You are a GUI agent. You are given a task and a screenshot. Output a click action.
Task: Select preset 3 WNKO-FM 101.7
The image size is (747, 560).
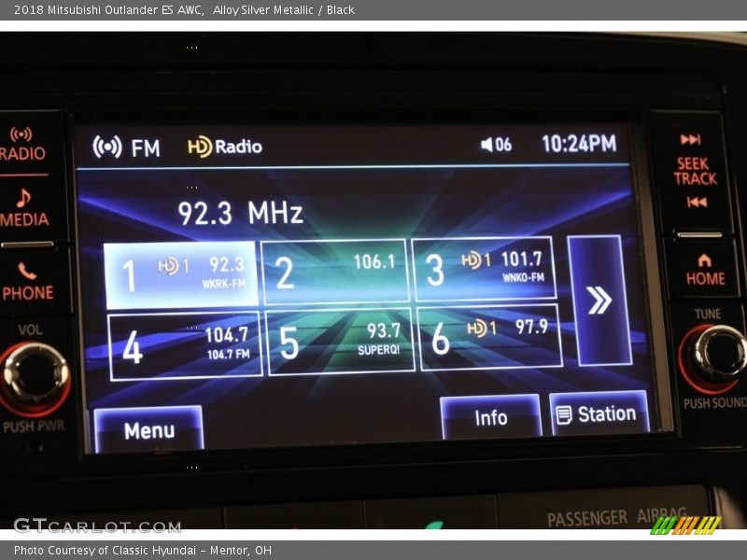pyautogui.click(x=484, y=269)
